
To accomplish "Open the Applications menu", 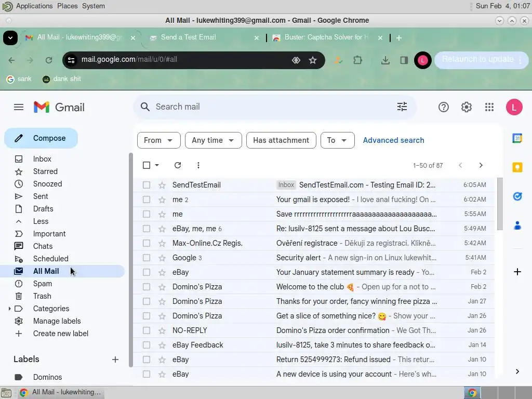I will [x=34, y=6].
